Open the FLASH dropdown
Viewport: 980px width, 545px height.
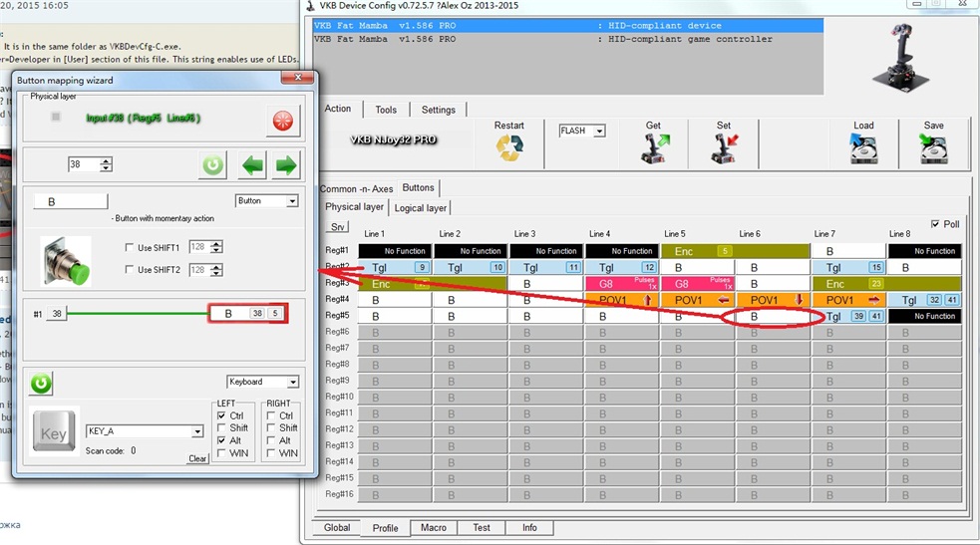tap(599, 132)
